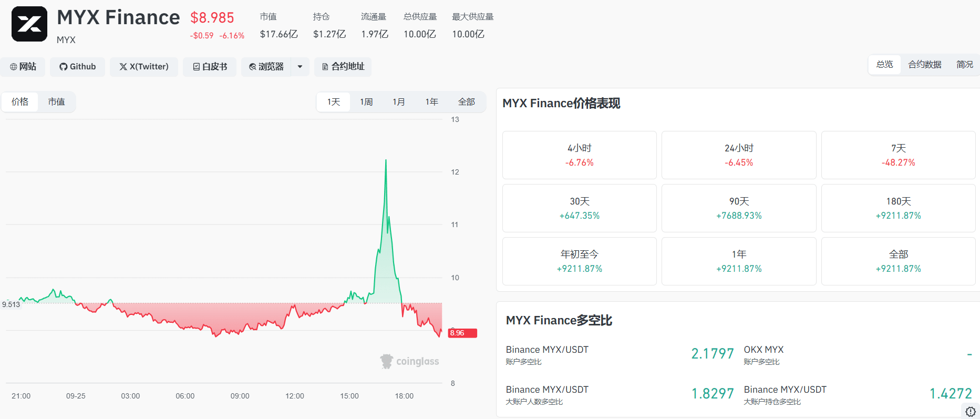Click the 1.8297 大账户人数多空比 value

point(713,394)
